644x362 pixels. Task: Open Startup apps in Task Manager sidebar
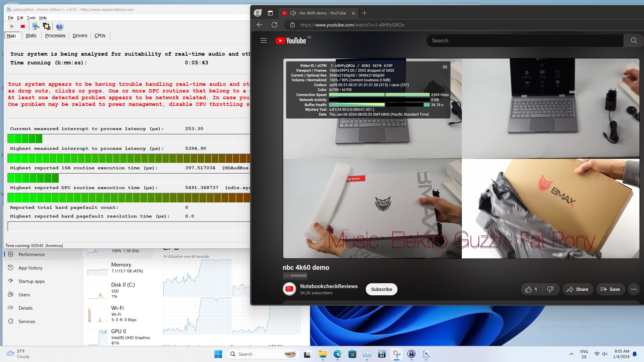[32, 281]
